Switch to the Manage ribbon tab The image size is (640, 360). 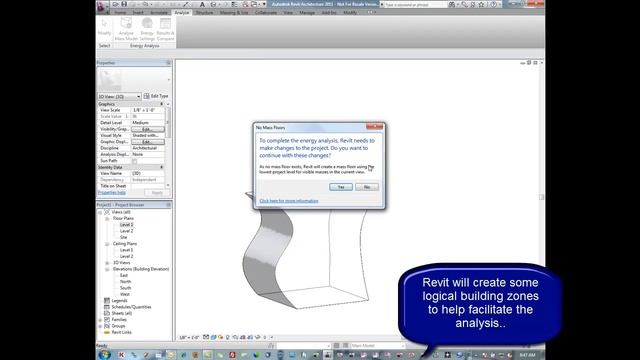click(x=307, y=13)
